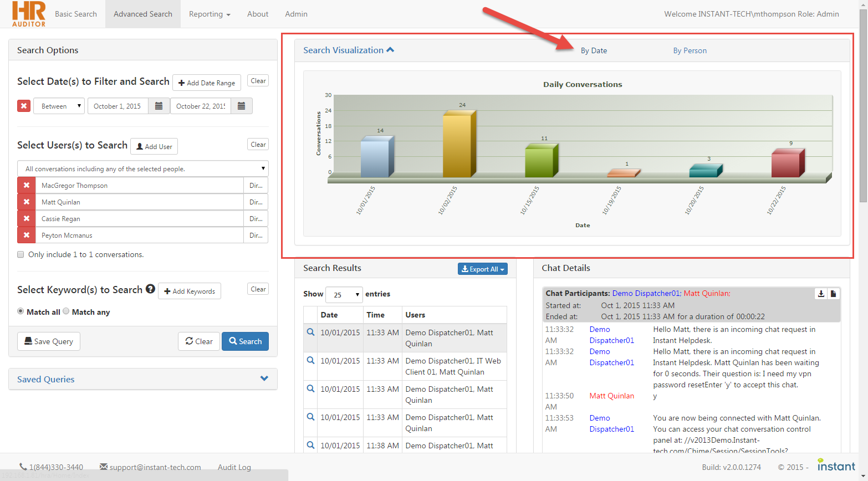Run the Search

[x=245, y=341]
